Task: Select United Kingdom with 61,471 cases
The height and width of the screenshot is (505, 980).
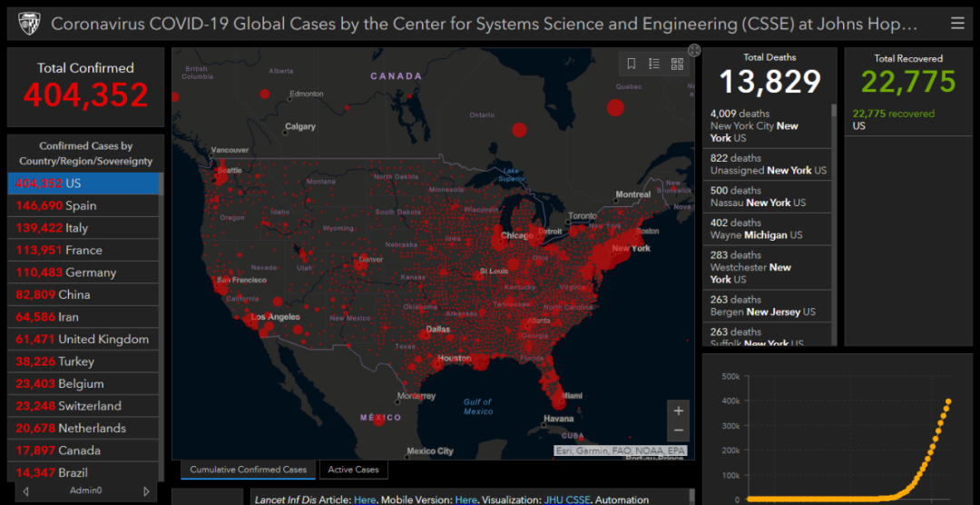Action: click(x=83, y=339)
